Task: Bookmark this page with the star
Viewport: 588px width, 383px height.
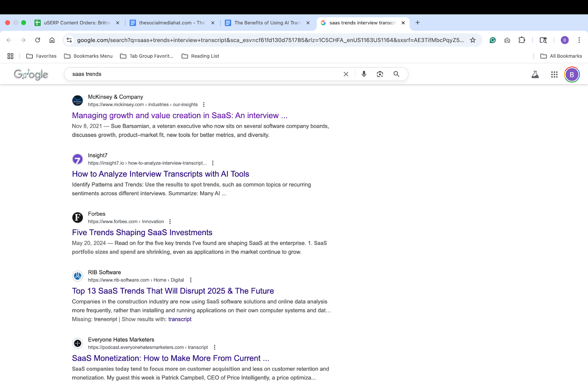Action: 473,40
